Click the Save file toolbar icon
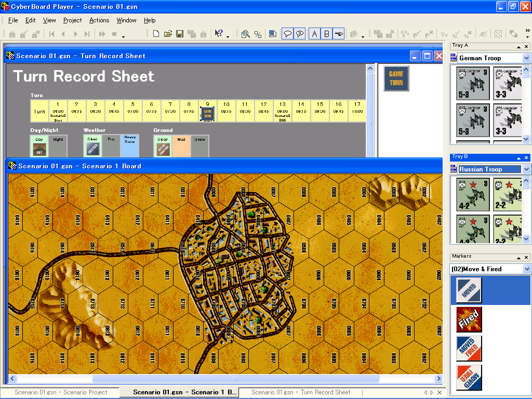 point(180,34)
